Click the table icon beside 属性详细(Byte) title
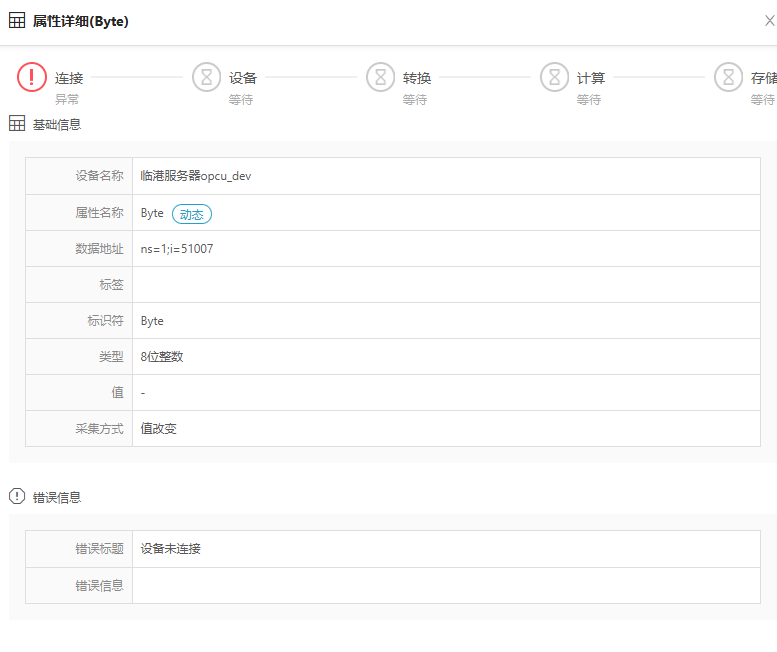The width and height of the screenshot is (777, 652). [17, 21]
